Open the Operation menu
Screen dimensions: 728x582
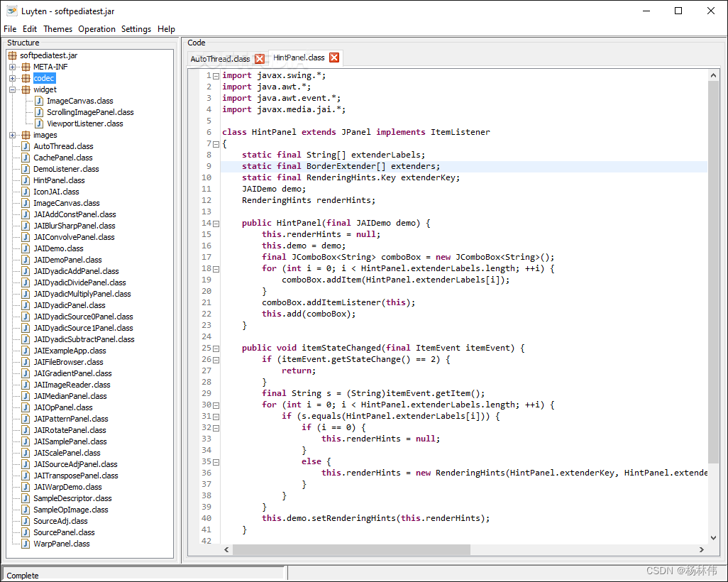pos(96,29)
